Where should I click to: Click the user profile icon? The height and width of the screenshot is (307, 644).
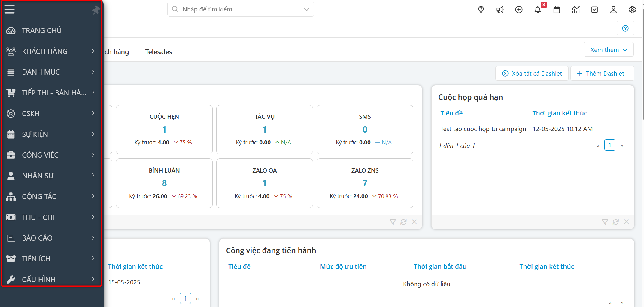[x=613, y=10]
